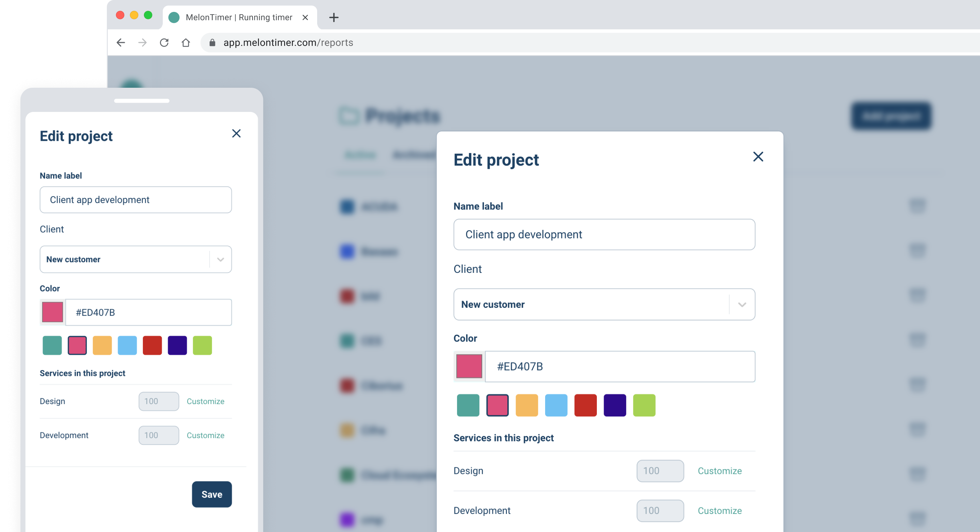Select the MelonTimer Running timer tab
This screenshot has height=532, width=980.
pos(239,17)
